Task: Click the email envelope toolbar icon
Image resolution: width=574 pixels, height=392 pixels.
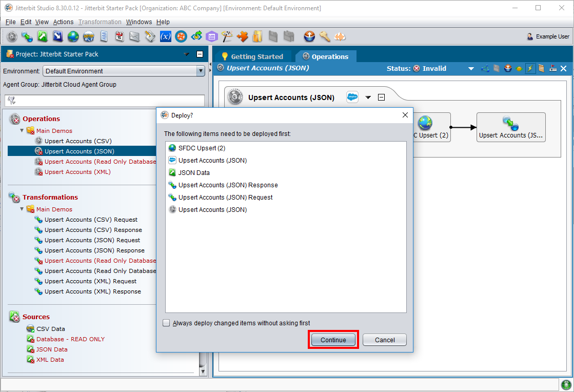Action: click(x=134, y=36)
